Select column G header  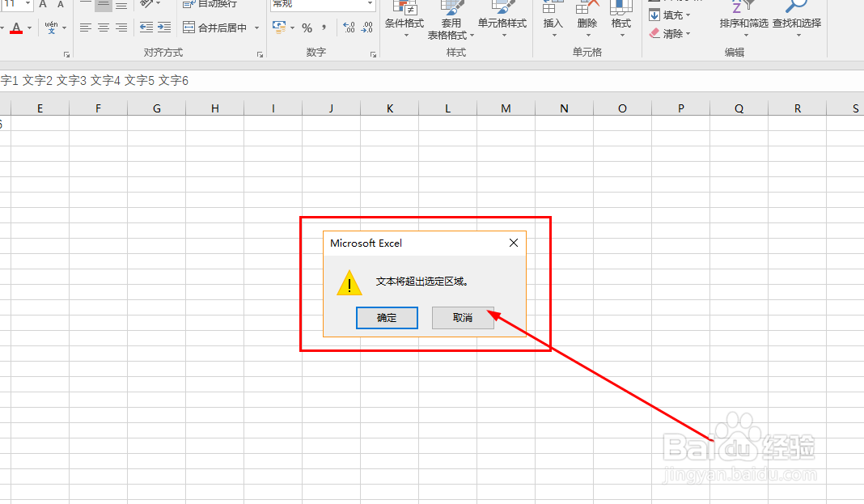[x=156, y=108]
